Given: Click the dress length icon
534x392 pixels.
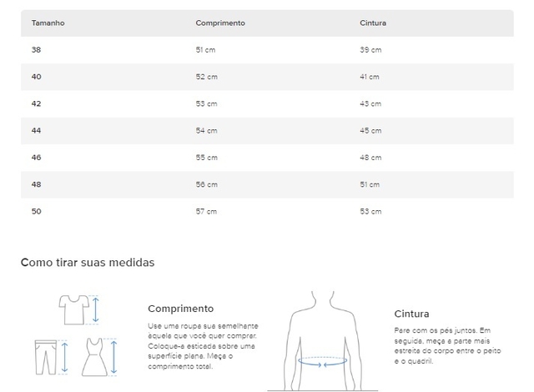Looking at the screenshot, I should pos(99,357).
